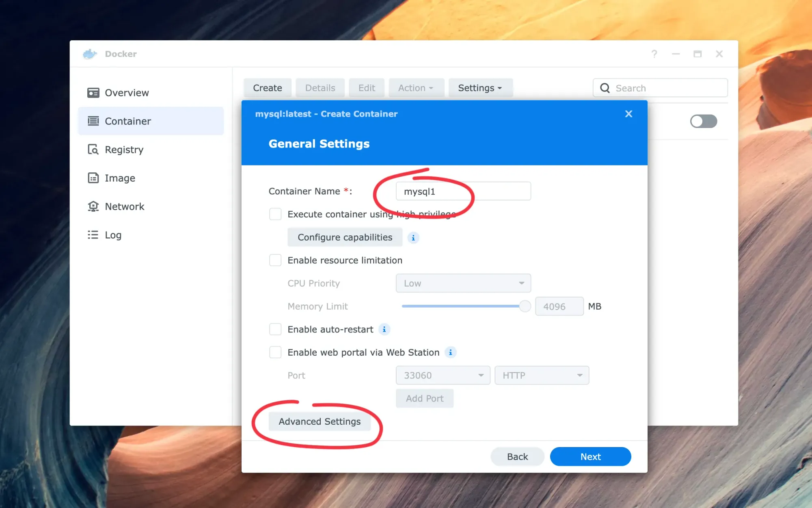View the Log panel

click(x=113, y=234)
